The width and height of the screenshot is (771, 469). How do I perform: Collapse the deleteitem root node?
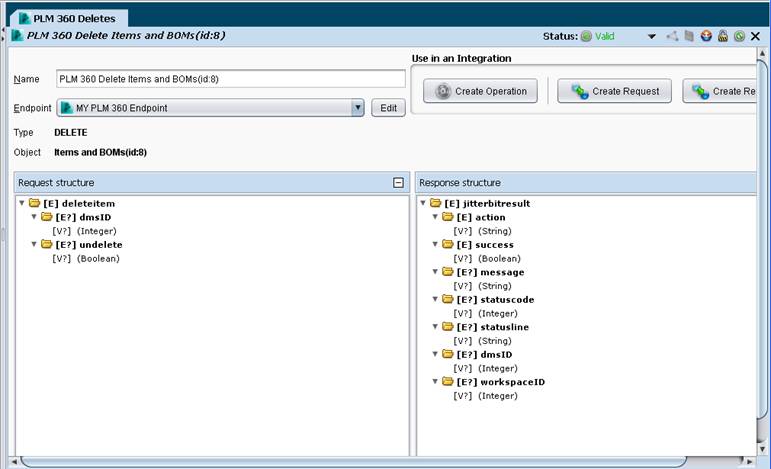point(22,203)
